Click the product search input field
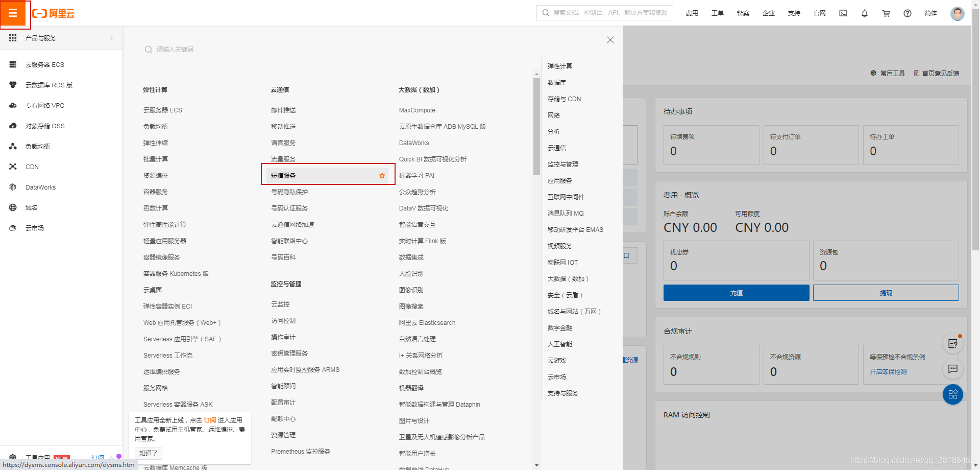Image resolution: width=980 pixels, height=470 pixels. coord(337,49)
